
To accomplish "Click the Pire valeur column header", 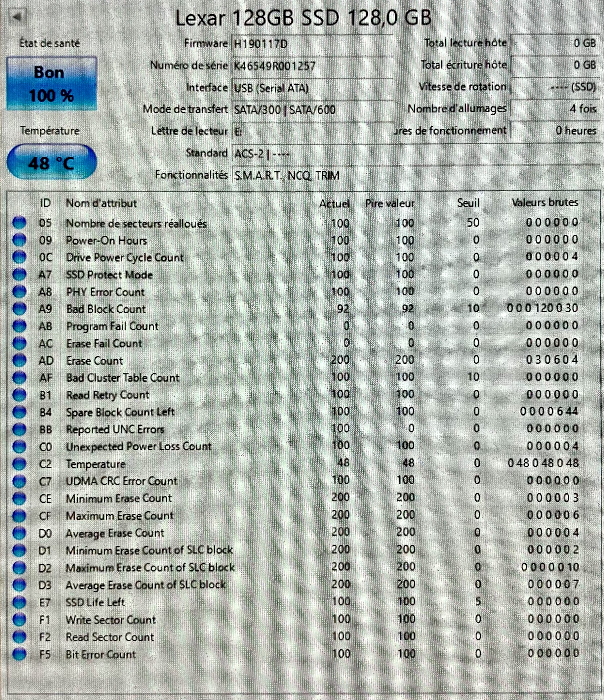I will click(390, 203).
